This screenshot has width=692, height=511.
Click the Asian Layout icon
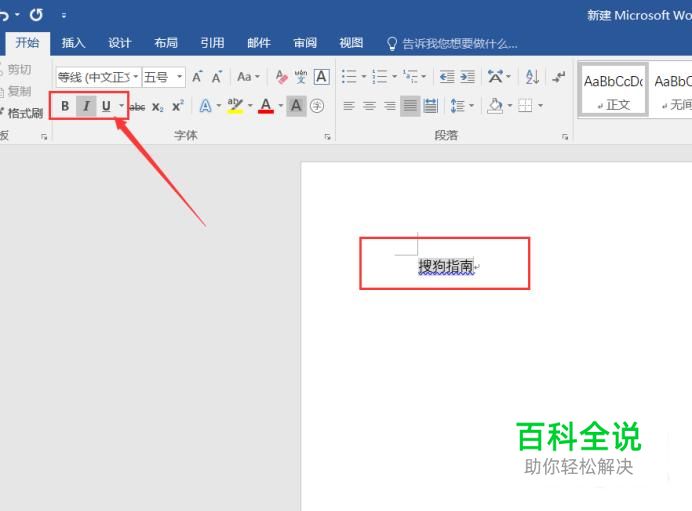pyautogui.click(x=495, y=77)
